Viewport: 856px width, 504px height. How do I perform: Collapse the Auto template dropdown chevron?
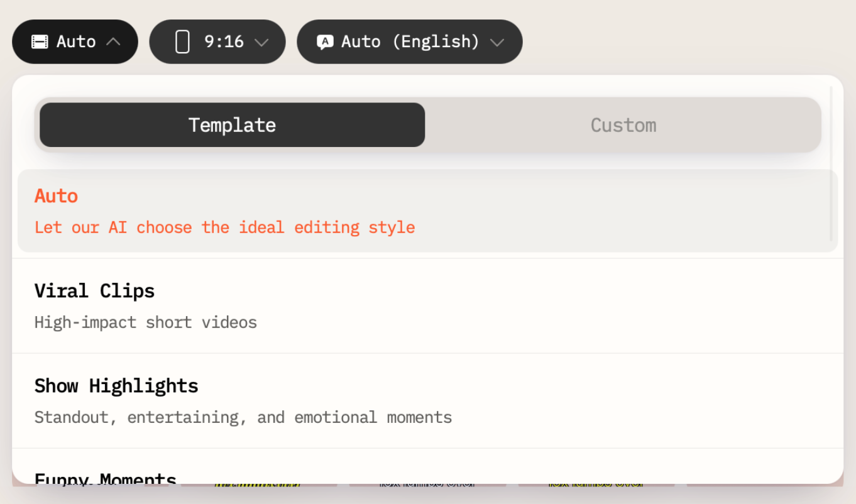[x=113, y=41]
